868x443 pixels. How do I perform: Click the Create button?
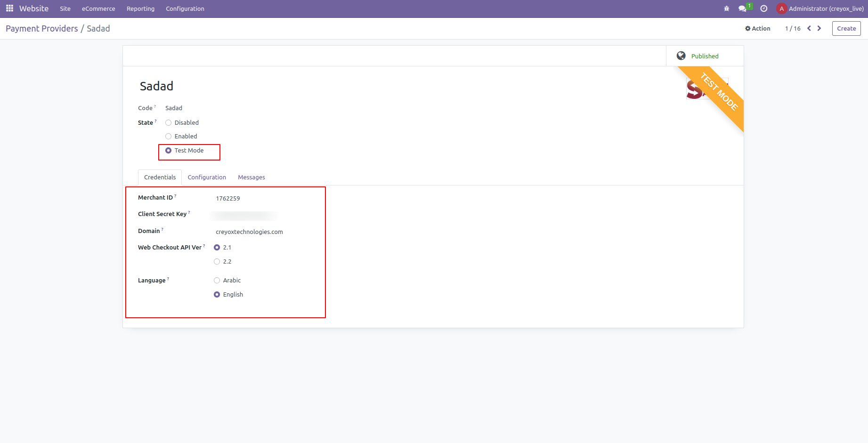tap(846, 29)
